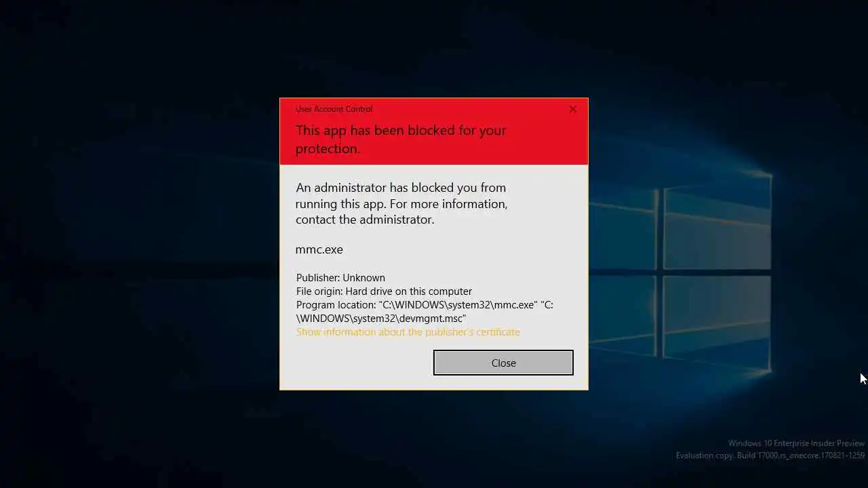Screen dimensions: 868x488
Task: Click the 'Program location:' label text
Action: (x=336, y=305)
